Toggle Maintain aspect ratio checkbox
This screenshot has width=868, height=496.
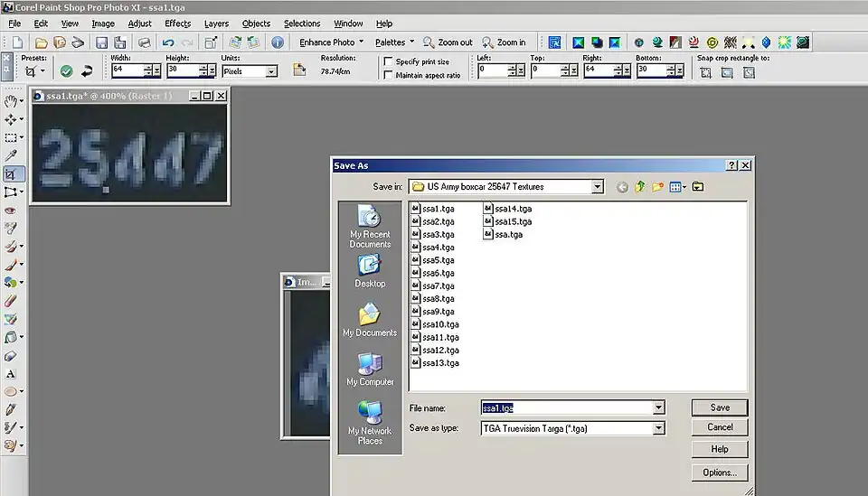click(x=389, y=75)
